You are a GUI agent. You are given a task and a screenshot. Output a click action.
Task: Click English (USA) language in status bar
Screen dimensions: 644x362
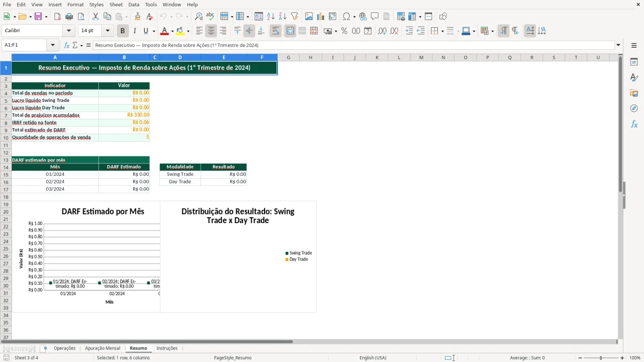[x=372, y=358]
